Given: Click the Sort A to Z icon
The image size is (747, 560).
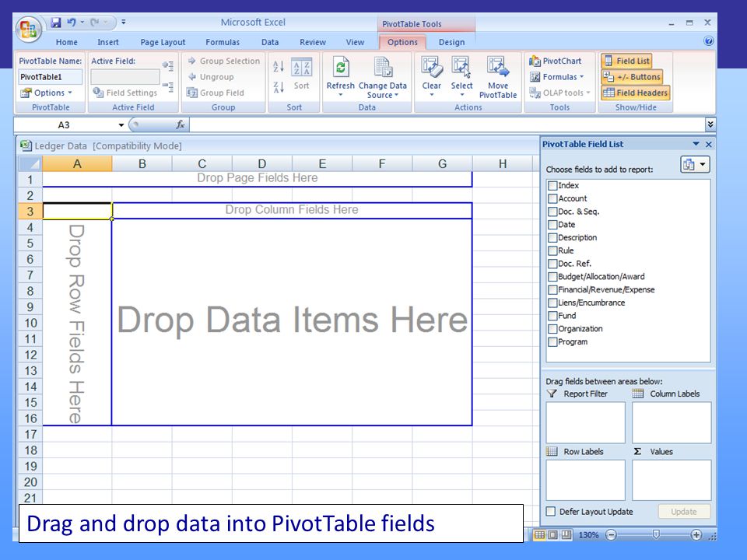Looking at the screenshot, I should click(x=279, y=66).
